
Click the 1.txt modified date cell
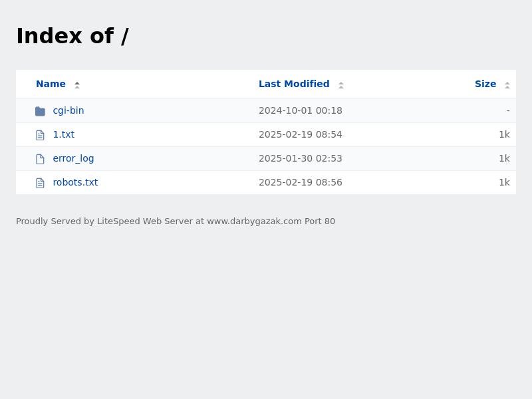(301, 134)
